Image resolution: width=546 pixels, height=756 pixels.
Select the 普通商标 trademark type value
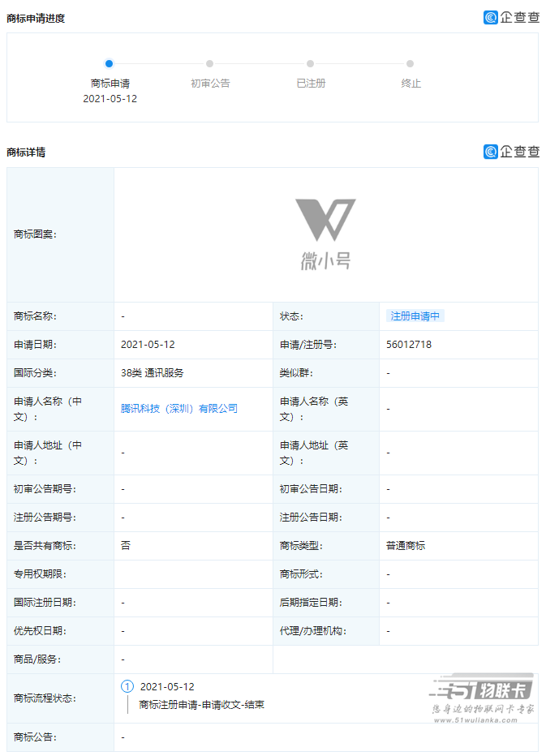[x=406, y=546]
